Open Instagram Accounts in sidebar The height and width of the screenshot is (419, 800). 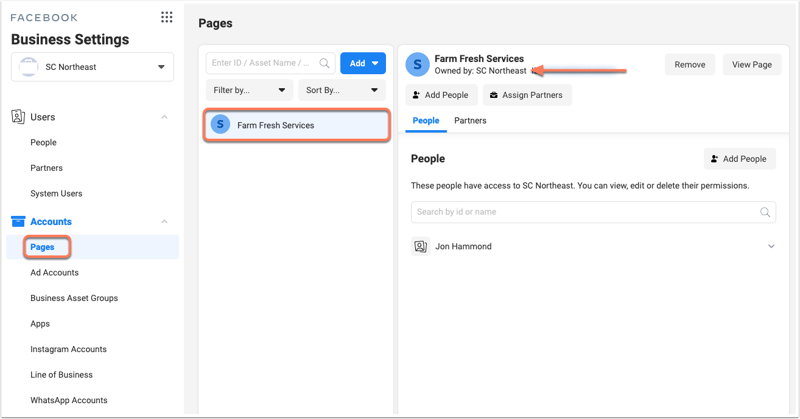(x=68, y=349)
